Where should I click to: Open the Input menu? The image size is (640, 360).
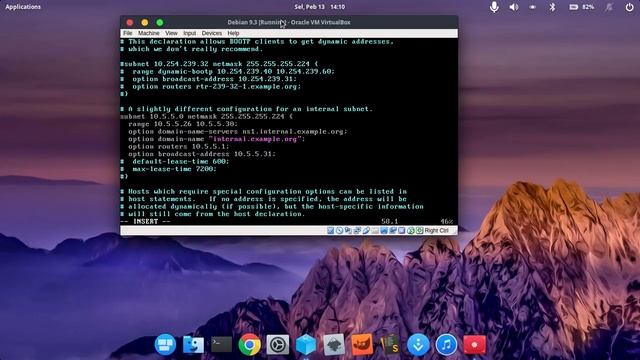[x=189, y=33]
